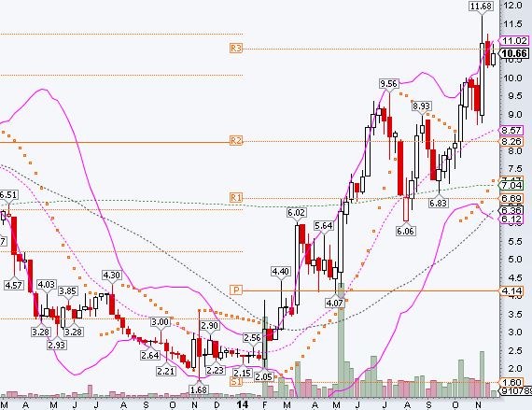Click the 5.64 price label
The width and height of the screenshot is (532, 410).
click(324, 226)
